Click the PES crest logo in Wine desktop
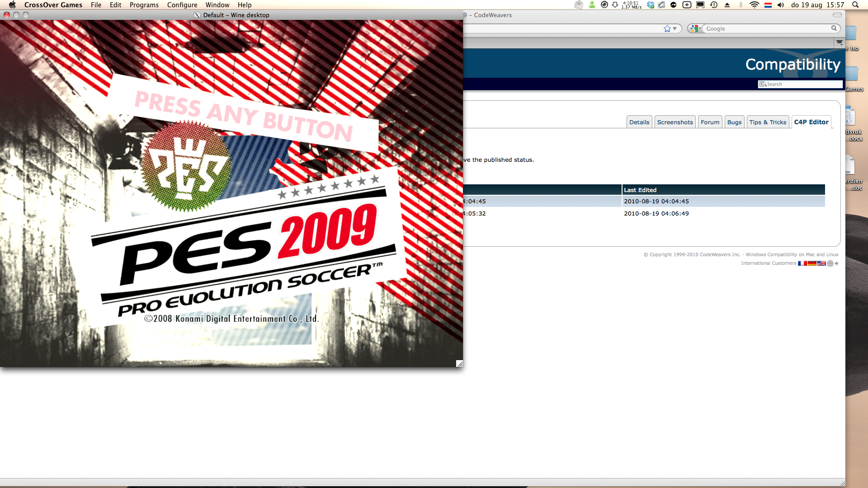Image resolution: width=868 pixels, height=488 pixels. [x=186, y=166]
